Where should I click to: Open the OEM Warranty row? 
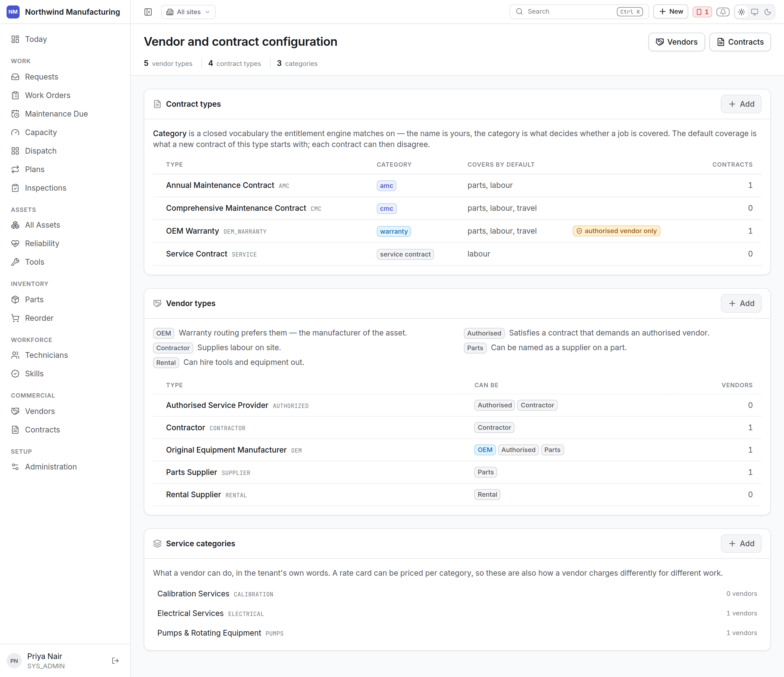[457, 231]
